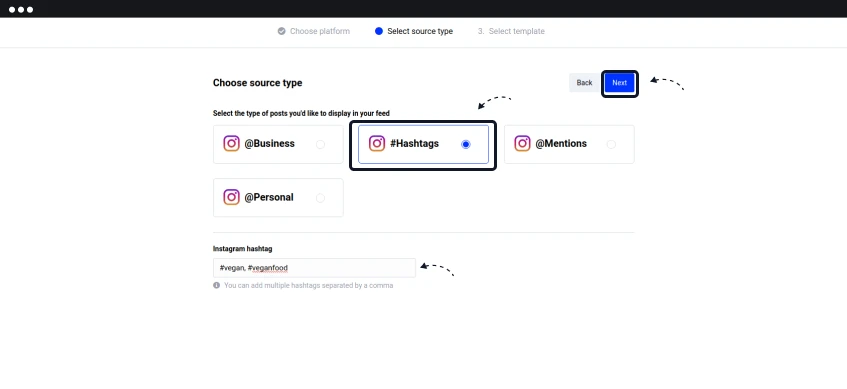This screenshot has width=847, height=389.
Task: Click the three-dot window controls in title bar
Action: (21, 9)
